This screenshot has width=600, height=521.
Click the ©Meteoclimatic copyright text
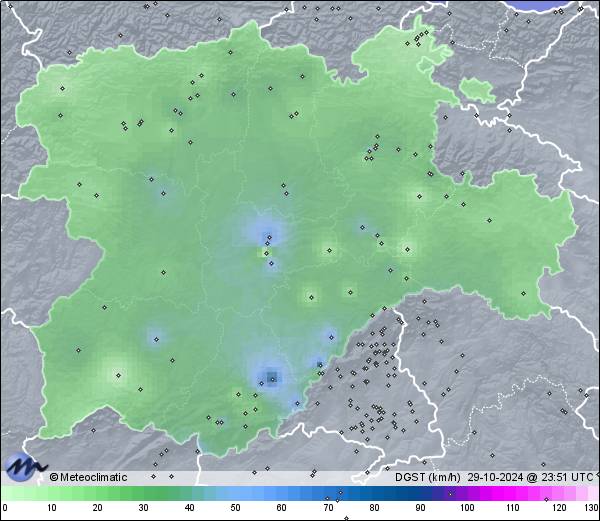88,477
